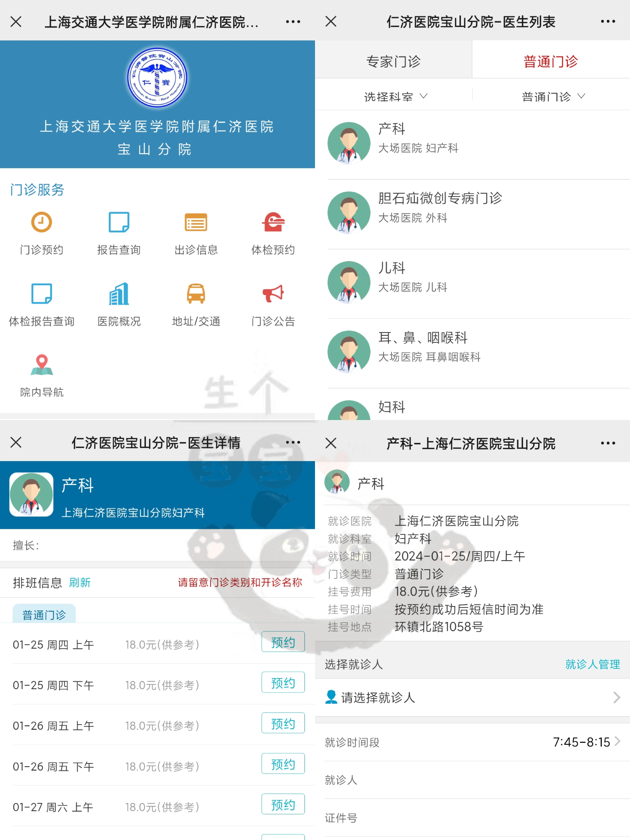This screenshot has width=630, height=840.
Task: Open 医院概况 building icon
Action: (119, 293)
